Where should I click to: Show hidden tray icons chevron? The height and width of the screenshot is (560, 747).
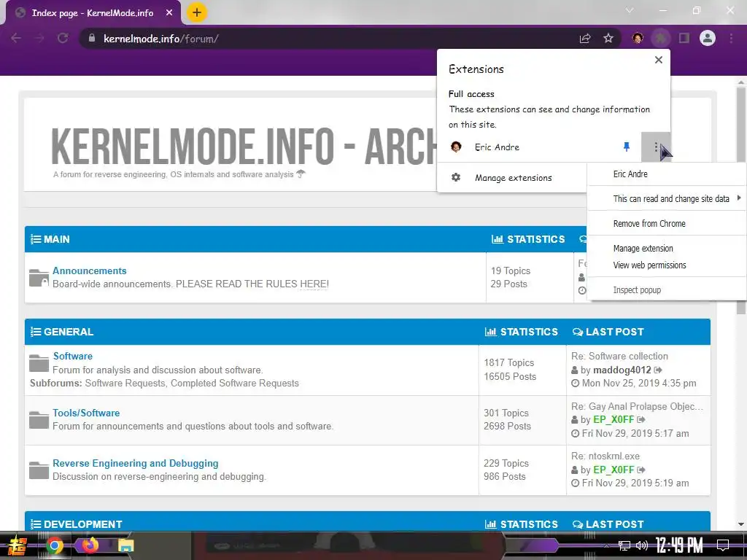click(x=606, y=545)
